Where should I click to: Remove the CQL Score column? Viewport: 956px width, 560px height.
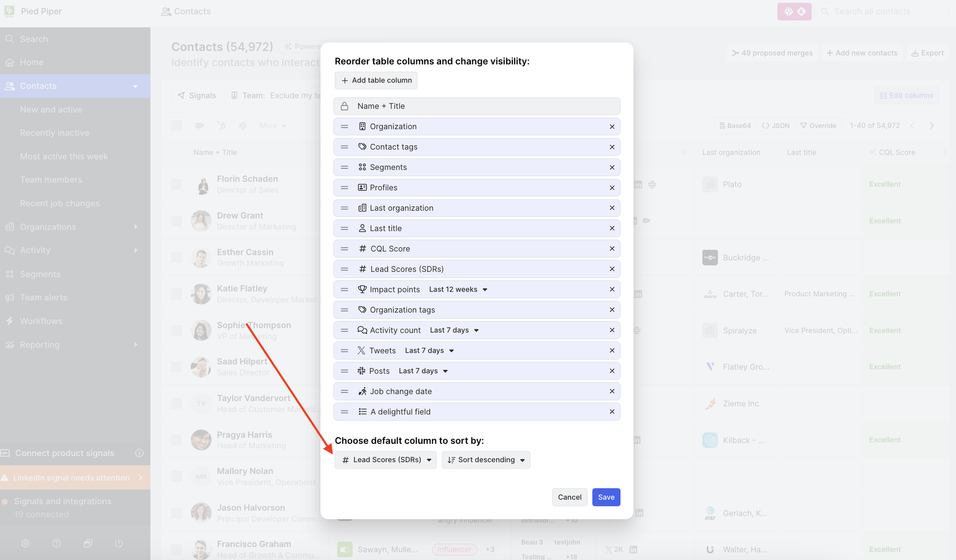point(612,249)
